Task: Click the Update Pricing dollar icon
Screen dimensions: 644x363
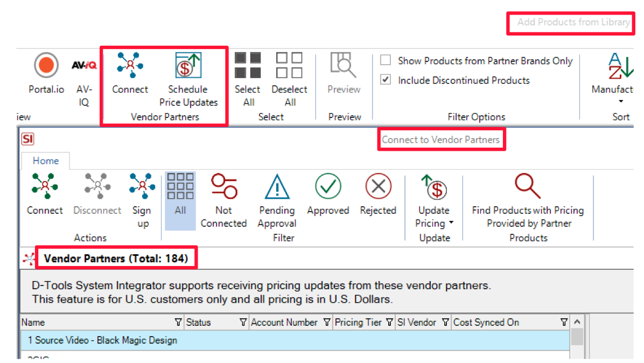Action: point(434,187)
